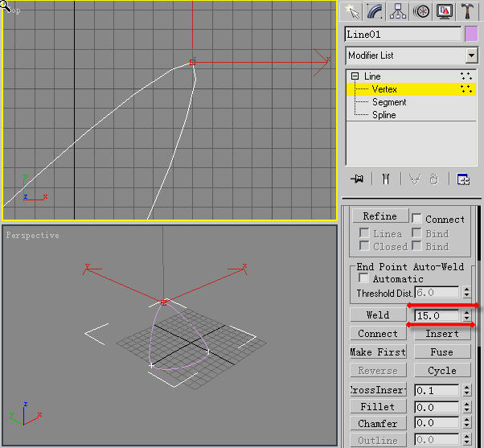Toggle the Bind checkbox beside Closed
This screenshot has width=484, height=448.
point(416,246)
